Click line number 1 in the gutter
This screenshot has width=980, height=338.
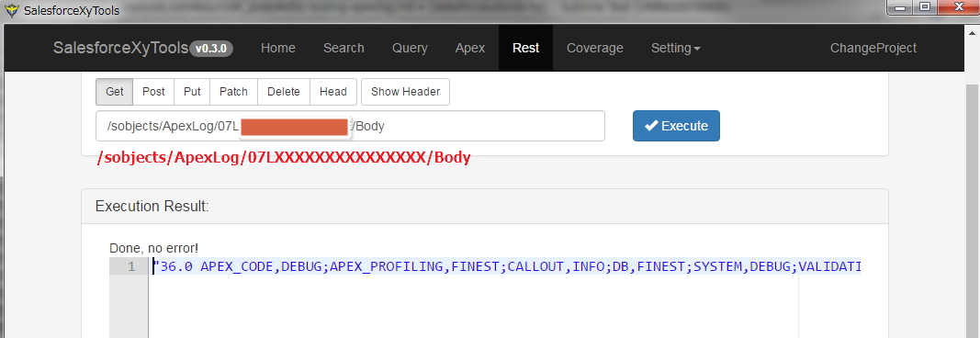tap(131, 266)
